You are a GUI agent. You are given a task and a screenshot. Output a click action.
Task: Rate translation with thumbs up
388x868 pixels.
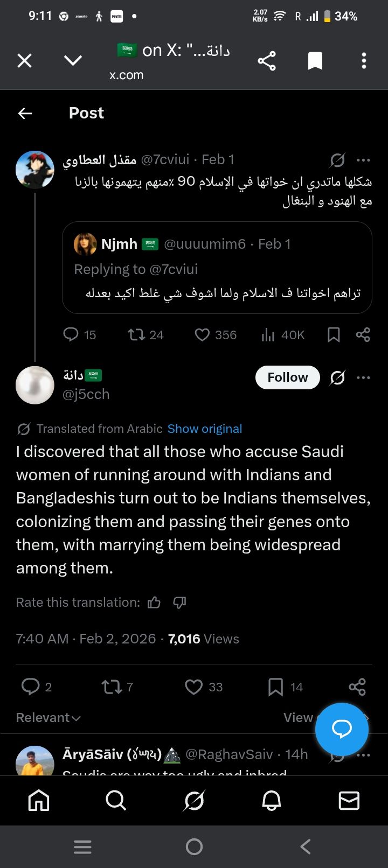tap(154, 603)
